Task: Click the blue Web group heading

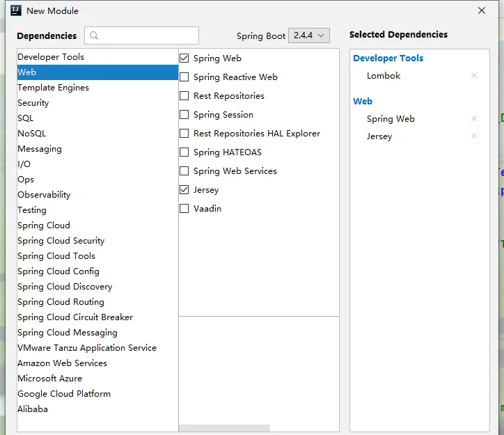Action: coord(363,101)
